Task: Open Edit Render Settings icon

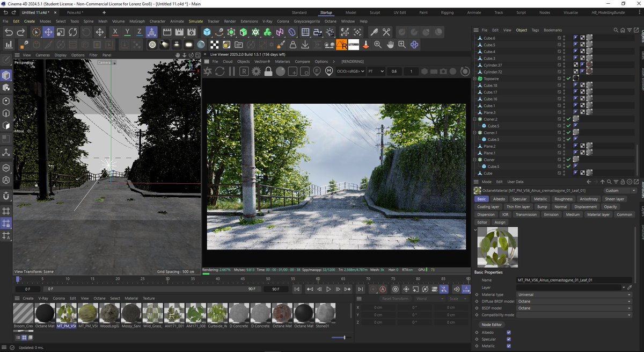Action: [x=192, y=32]
